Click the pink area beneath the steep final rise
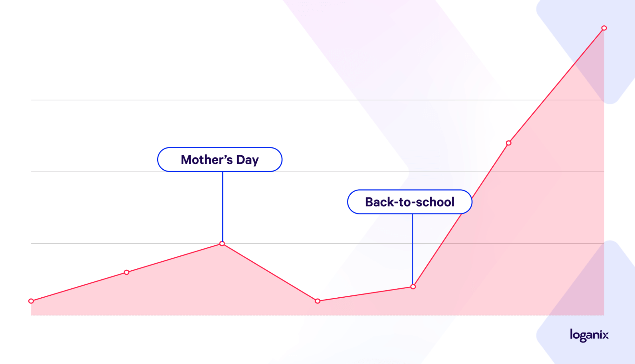The height and width of the screenshot is (364, 635). [x=540, y=238]
